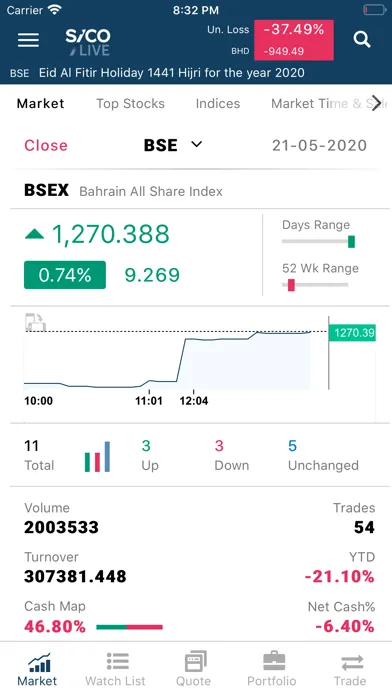Switch to Top Stocks tab

pyautogui.click(x=131, y=103)
